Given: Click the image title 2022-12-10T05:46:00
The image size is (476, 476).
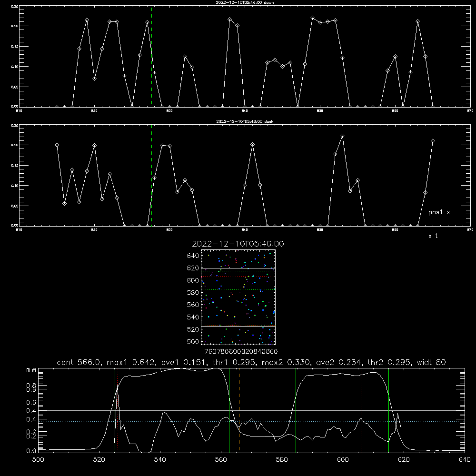Looking at the screenshot, I should (238, 244).
